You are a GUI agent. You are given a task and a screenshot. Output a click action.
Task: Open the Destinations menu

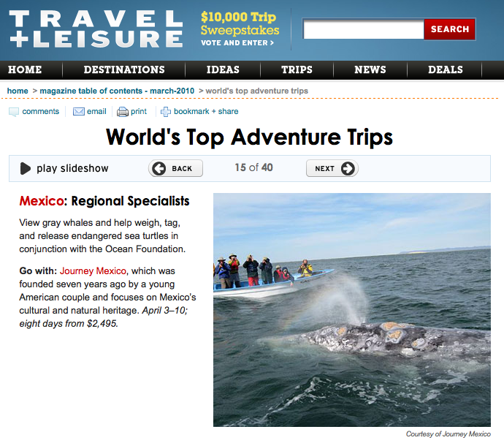click(x=124, y=69)
